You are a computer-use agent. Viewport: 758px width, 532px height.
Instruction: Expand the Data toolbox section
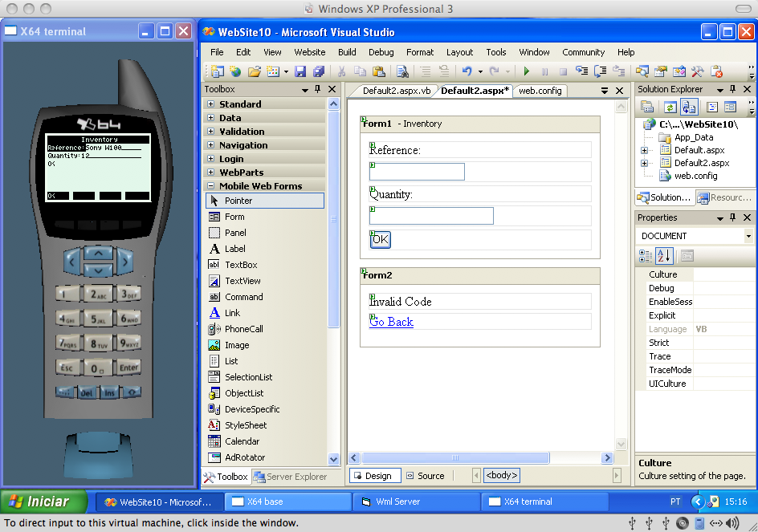(x=210, y=117)
